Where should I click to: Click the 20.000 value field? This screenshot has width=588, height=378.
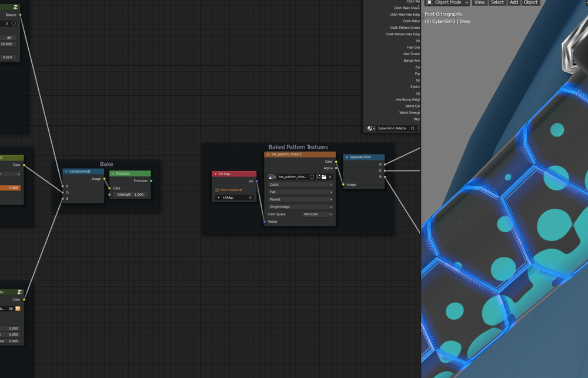click(8, 44)
